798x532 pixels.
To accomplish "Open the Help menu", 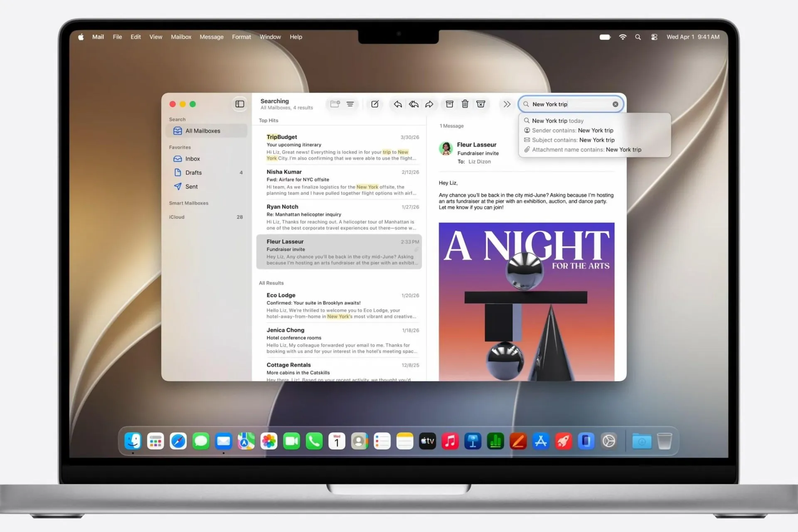I will click(296, 37).
